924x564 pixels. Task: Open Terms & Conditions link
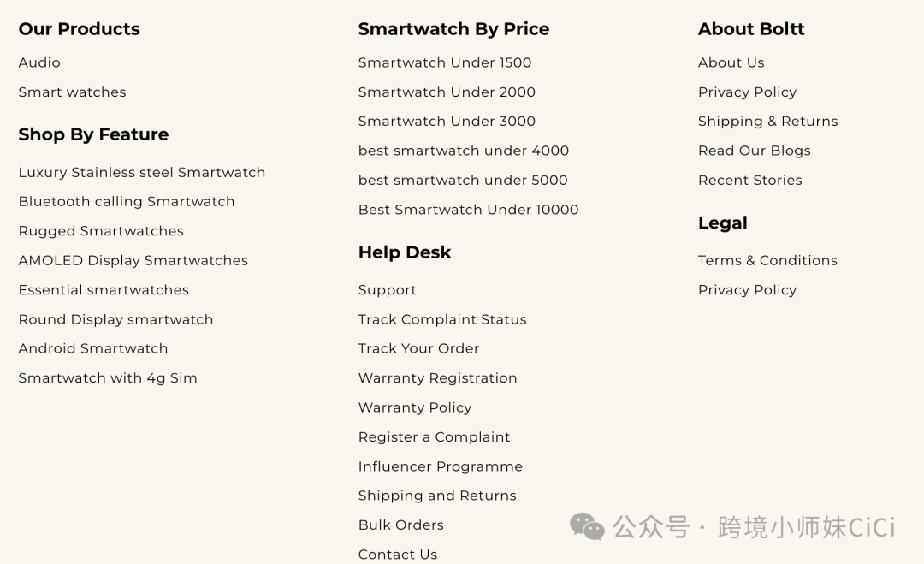tap(767, 260)
